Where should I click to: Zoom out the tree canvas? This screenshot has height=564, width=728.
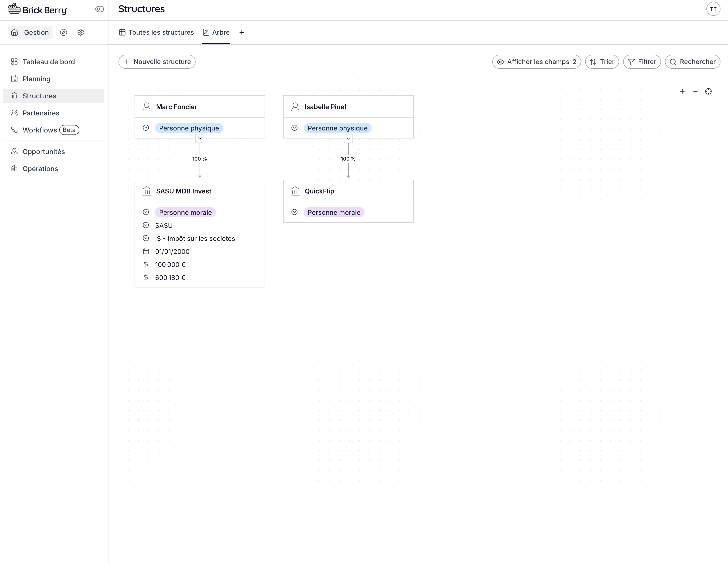pos(695,91)
